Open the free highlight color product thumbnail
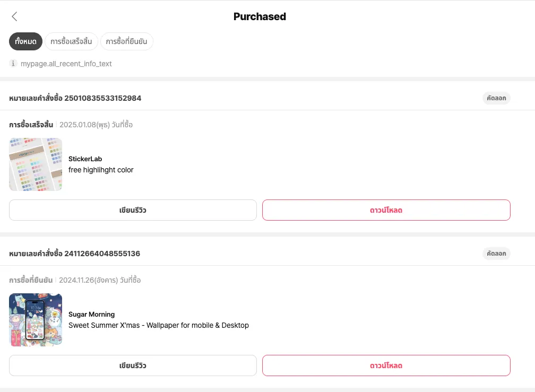This screenshot has width=535, height=392. (x=36, y=164)
